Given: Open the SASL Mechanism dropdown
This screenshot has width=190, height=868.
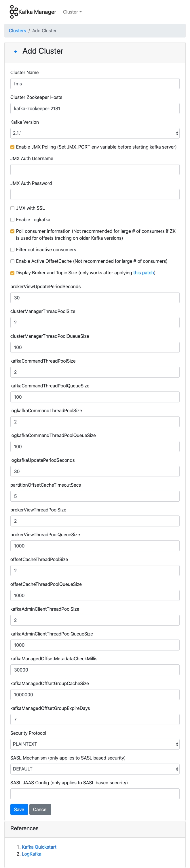Looking at the screenshot, I should click(x=95, y=769).
